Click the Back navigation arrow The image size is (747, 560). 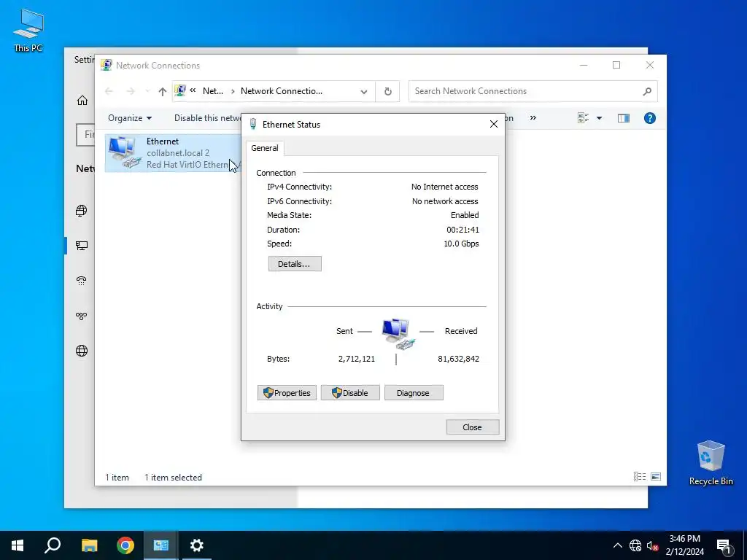click(x=109, y=91)
